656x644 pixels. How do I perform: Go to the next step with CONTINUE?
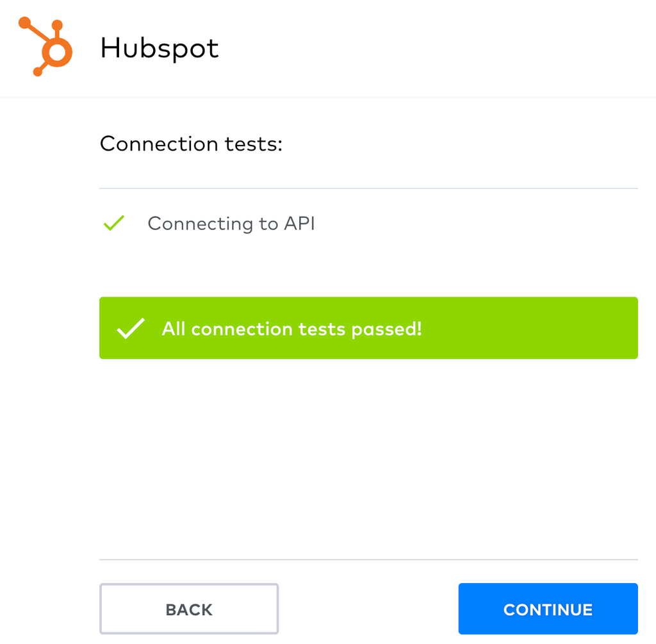[x=548, y=609]
